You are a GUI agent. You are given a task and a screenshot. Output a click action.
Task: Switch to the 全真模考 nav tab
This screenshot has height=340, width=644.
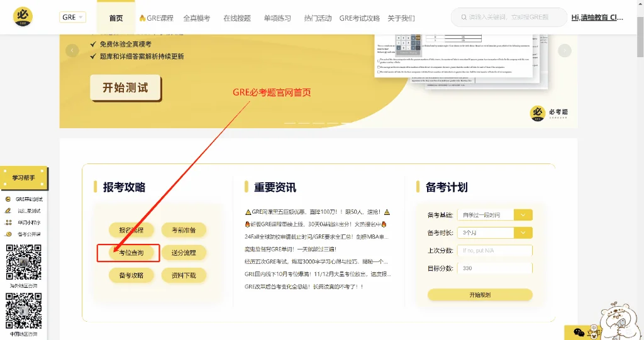[x=196, y=18]
